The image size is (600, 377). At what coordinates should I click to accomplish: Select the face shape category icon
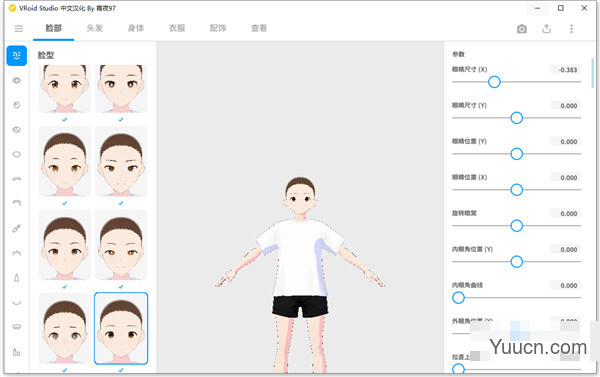[x=16, y=55]
